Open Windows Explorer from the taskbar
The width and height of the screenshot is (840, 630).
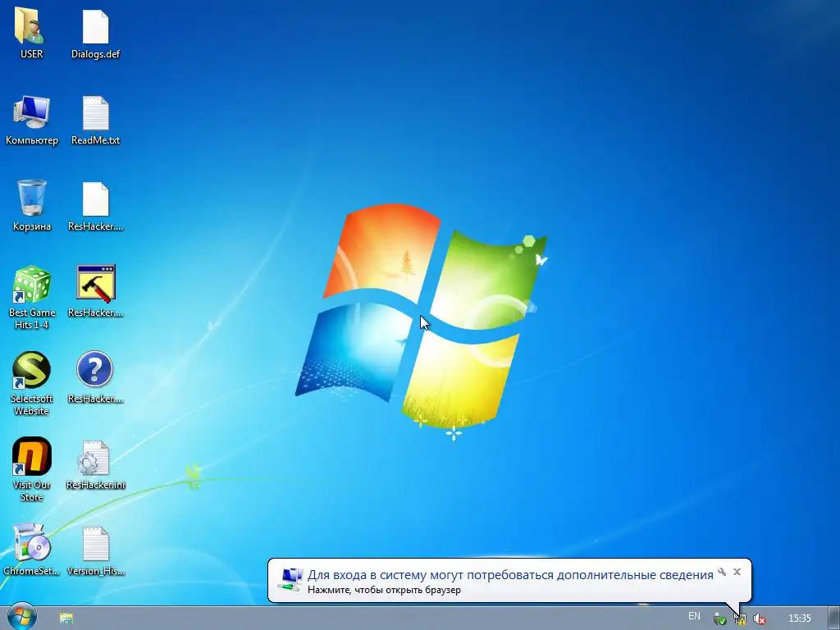click(x=66, y=619)
